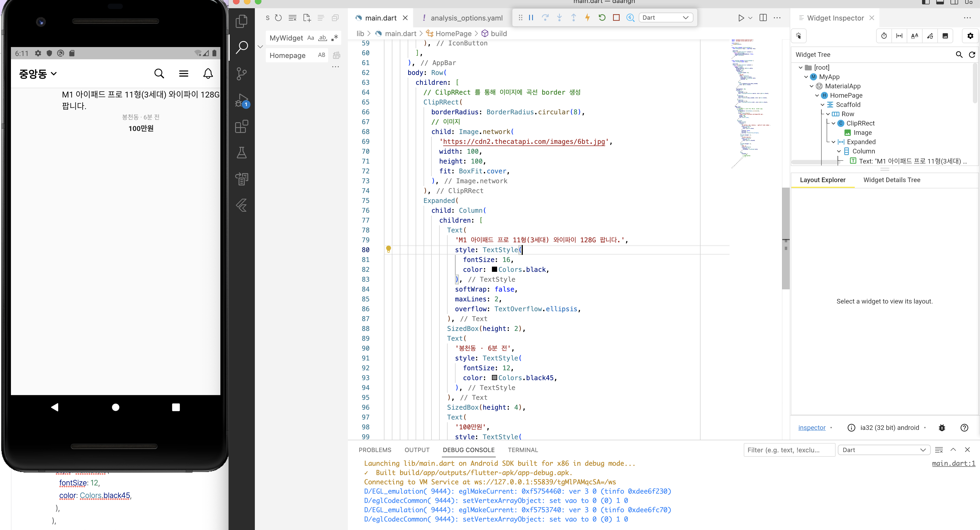Image resolution: width=980 pixels, height=530 pixels.
Task: Open Flutter widget inspector from debug toolbar
Action: [630, 18]
